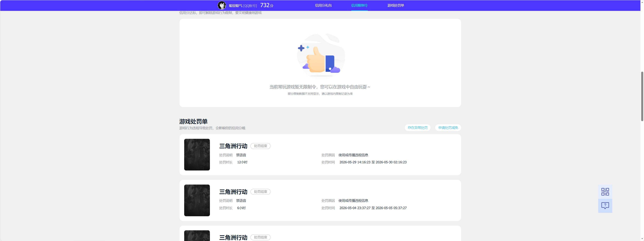Click scrollbar down arrow
644x241 pixels.
coord(642,239)
